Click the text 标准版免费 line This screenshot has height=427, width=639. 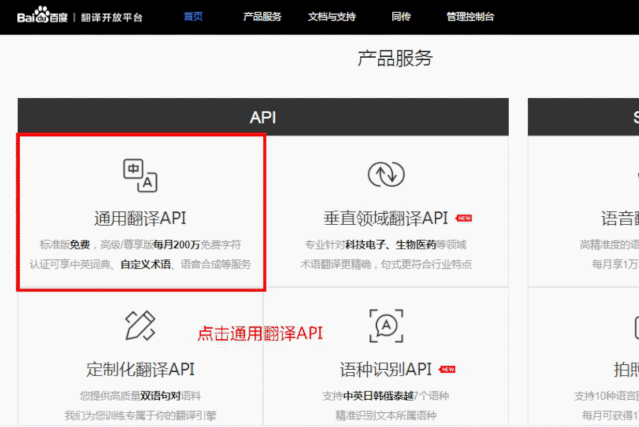point(140,244)
